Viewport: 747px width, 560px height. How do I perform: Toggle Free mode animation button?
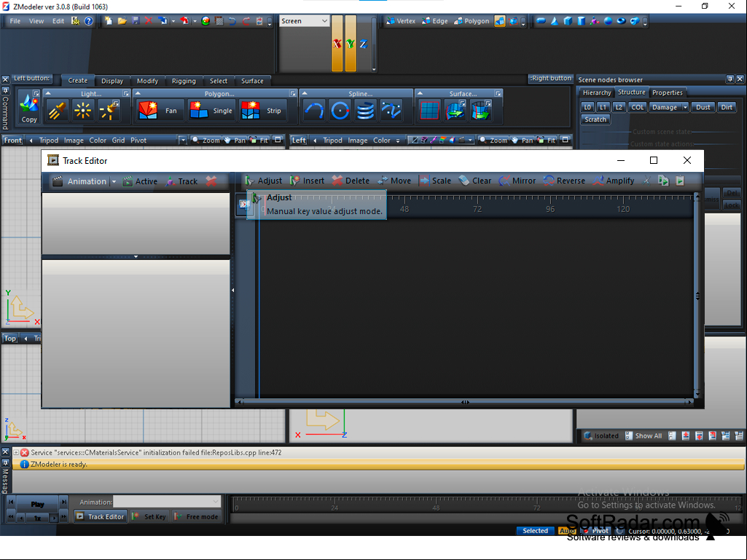point(196,516)
